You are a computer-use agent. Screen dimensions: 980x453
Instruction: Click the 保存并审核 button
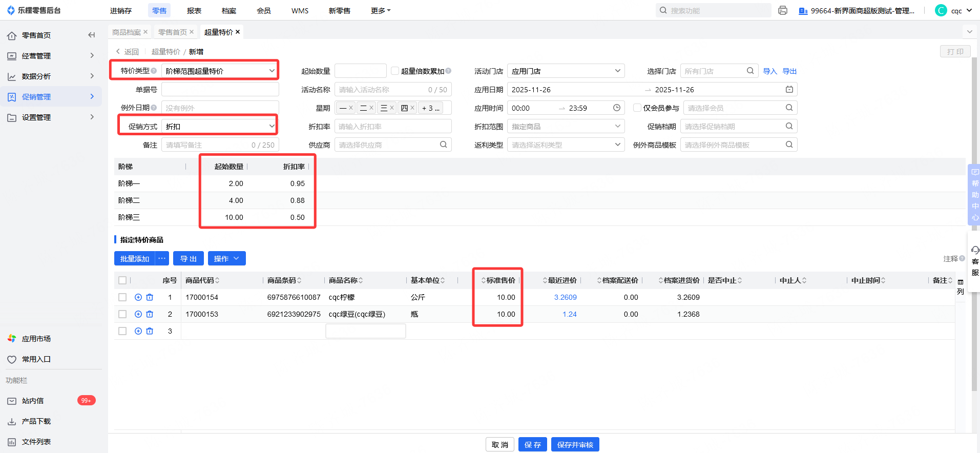click(x=575, y=444)
